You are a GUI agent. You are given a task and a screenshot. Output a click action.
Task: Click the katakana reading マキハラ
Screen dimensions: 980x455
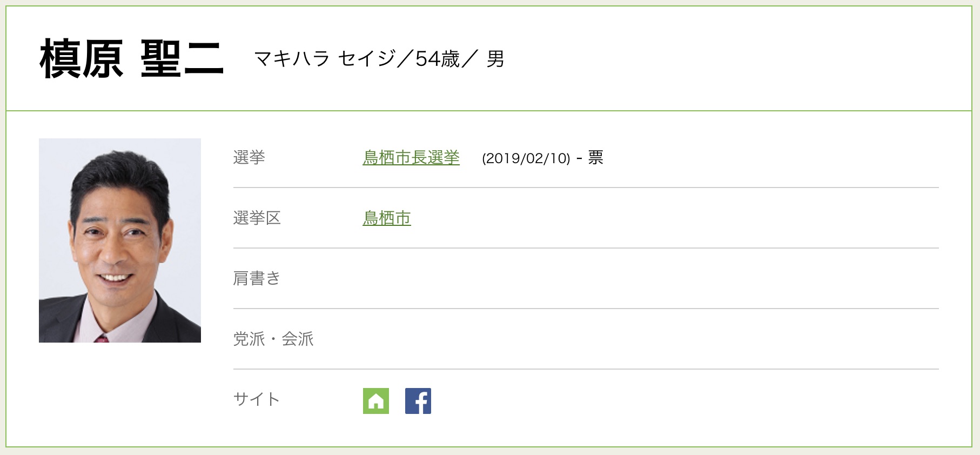point(292,59)
